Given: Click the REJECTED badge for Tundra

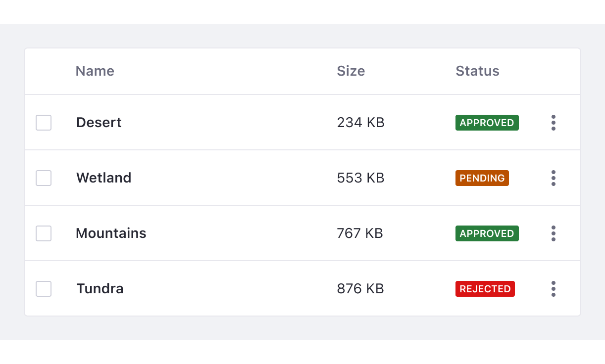Looking at the screenshot, I should [485, 289].
